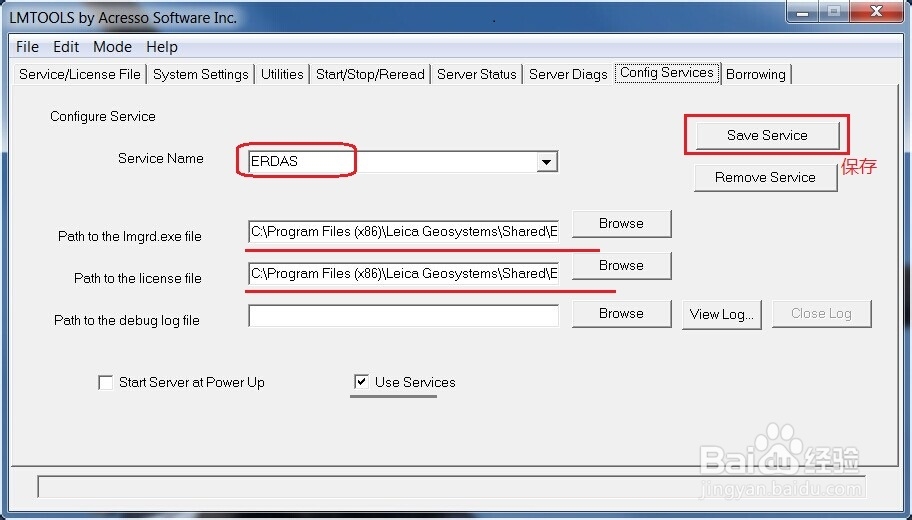Open the Server Diags tab

(x=568, y=74)
